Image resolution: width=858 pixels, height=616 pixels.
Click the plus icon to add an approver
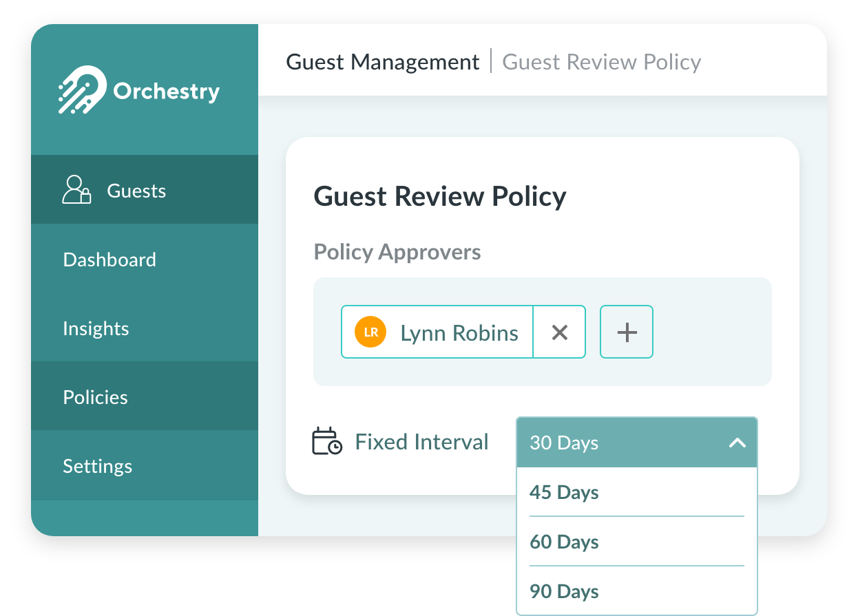click(x=626, y=332)
